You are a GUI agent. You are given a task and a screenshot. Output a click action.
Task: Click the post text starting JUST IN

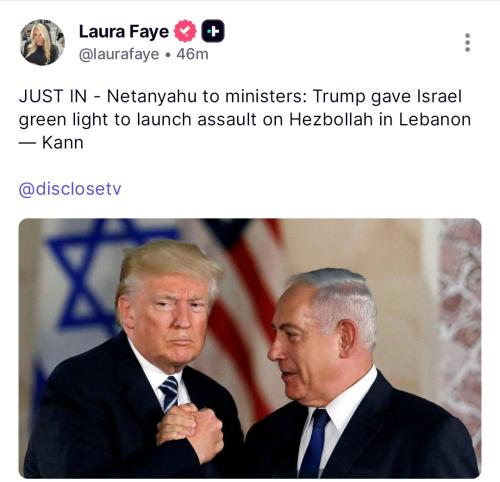point(245,119)
